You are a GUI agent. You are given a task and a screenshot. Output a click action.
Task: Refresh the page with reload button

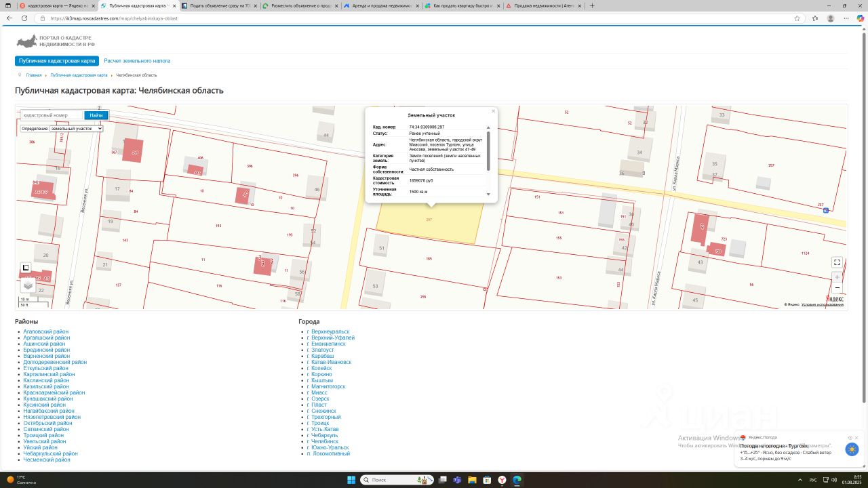coord(24,18)
